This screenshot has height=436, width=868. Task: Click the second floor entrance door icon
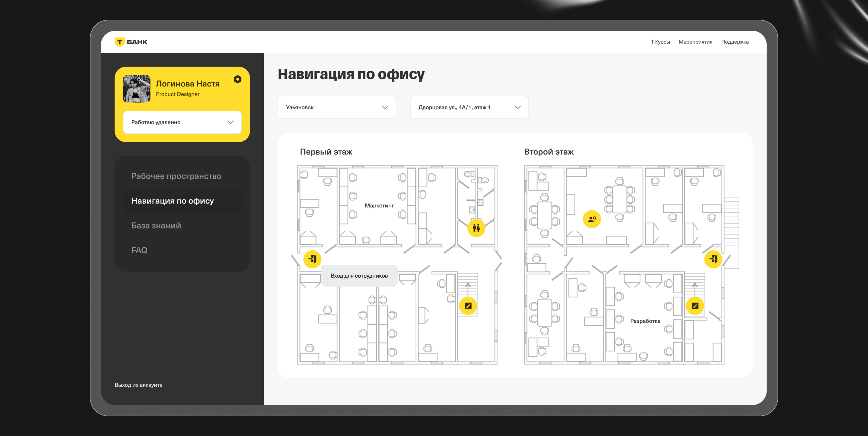[713, 259]
